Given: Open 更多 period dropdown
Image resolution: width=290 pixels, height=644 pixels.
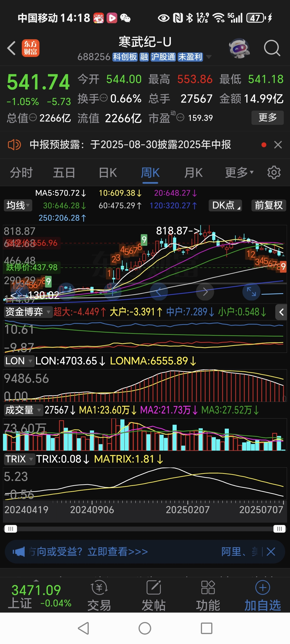Looking at the screenshot, I should point(239,173).
